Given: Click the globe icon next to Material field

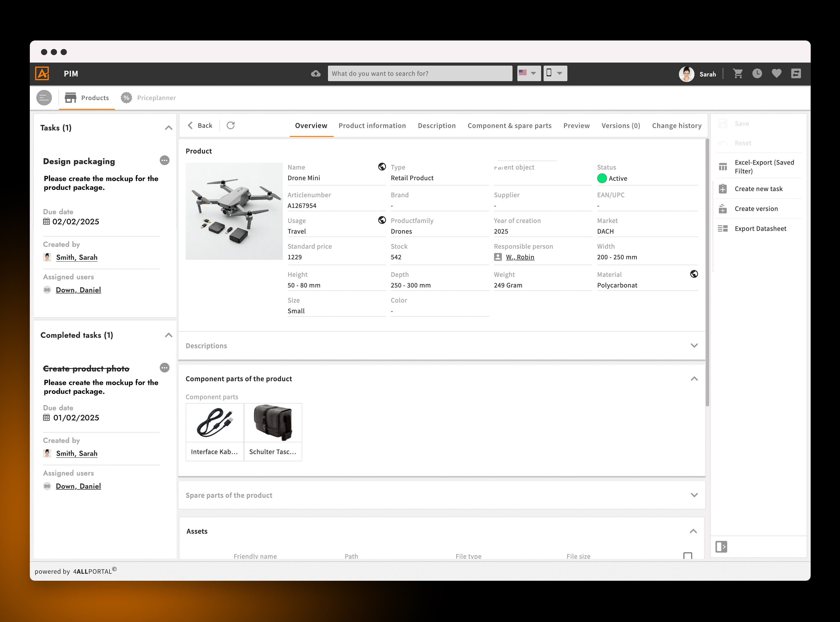Looking at the screenshot, I should pos(694,274).
